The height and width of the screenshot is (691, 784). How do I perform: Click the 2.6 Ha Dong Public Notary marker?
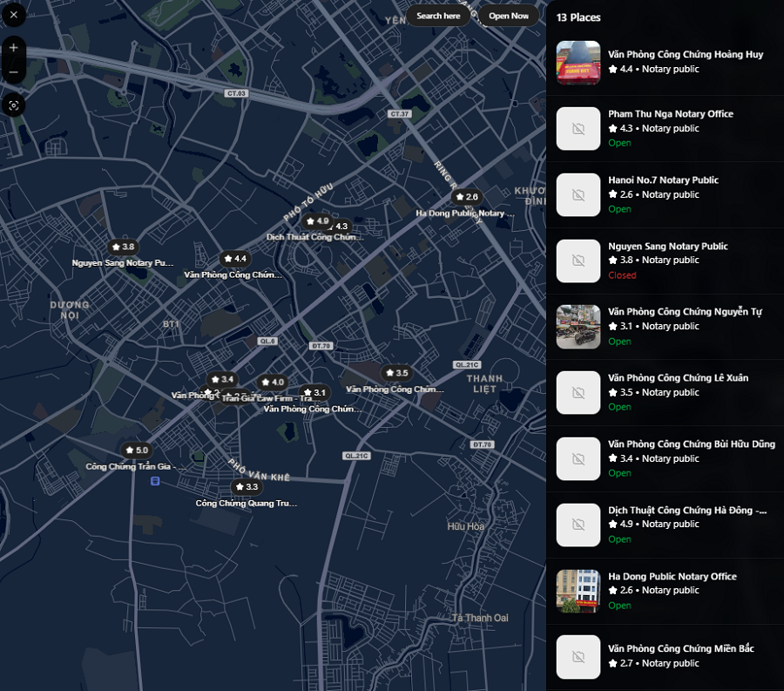(466, 197)
